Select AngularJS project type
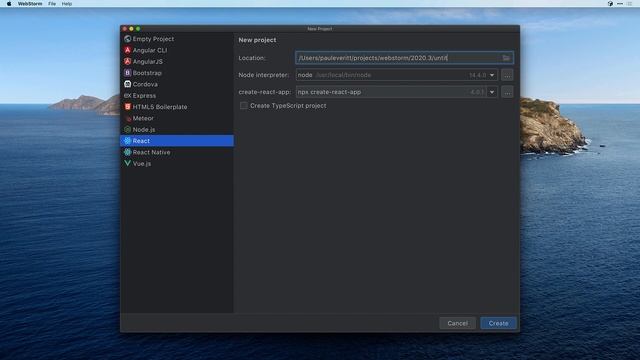This screenshot has width=640, height=360. (x=177, y=62)
